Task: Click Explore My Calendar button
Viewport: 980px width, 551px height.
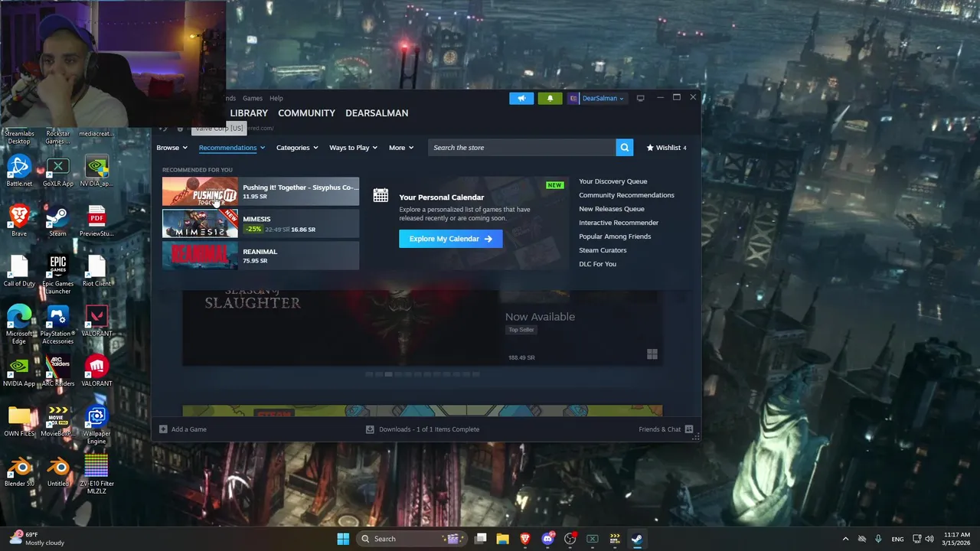Action: [x=450, y=239]
